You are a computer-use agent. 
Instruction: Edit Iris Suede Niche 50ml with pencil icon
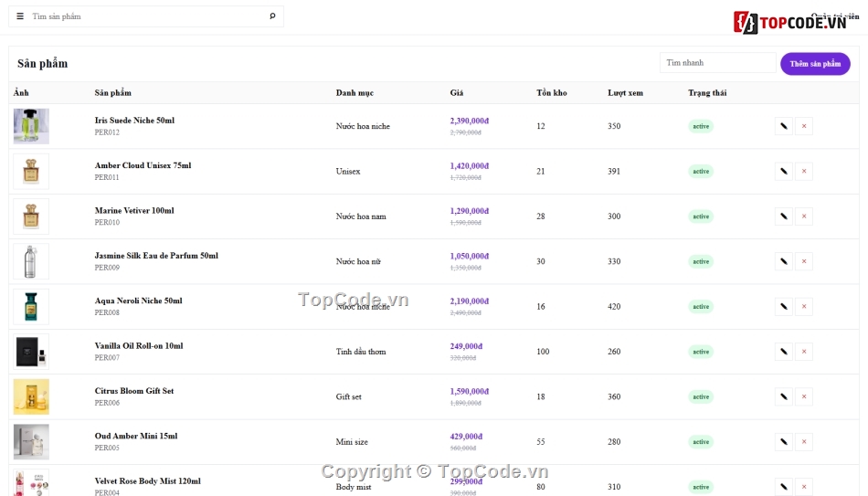[x=783, y=126]
